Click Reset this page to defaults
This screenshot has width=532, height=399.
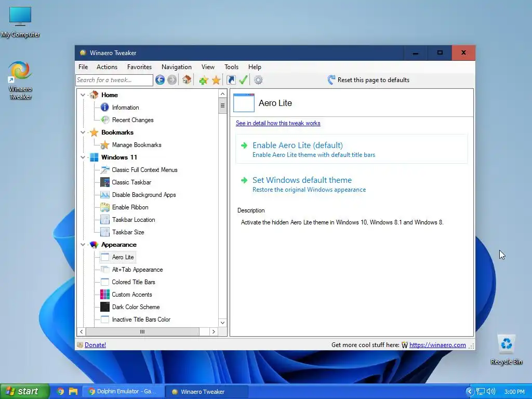coord(368,80)
